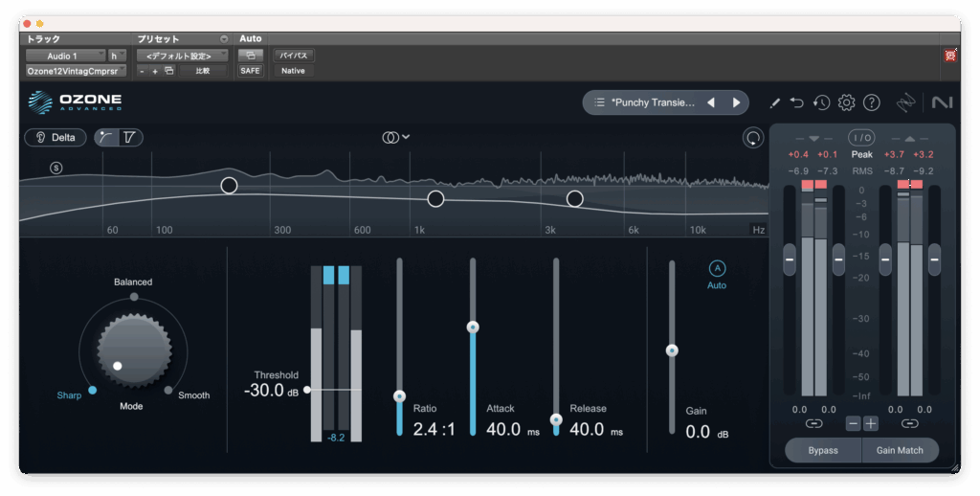Open the preset browser list icon
This screenshot has height=496, width=980.
coord(599,102)
